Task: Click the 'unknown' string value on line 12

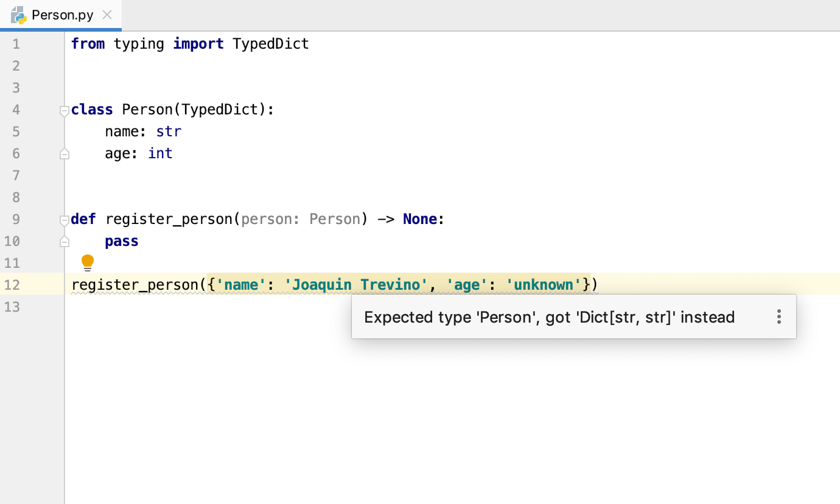Action: pyautogui.click(x=544, y=285)
